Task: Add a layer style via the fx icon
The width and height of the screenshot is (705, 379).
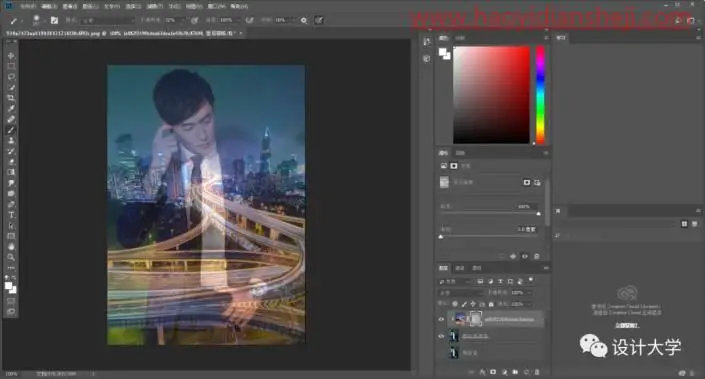Action: coord(482,372)
